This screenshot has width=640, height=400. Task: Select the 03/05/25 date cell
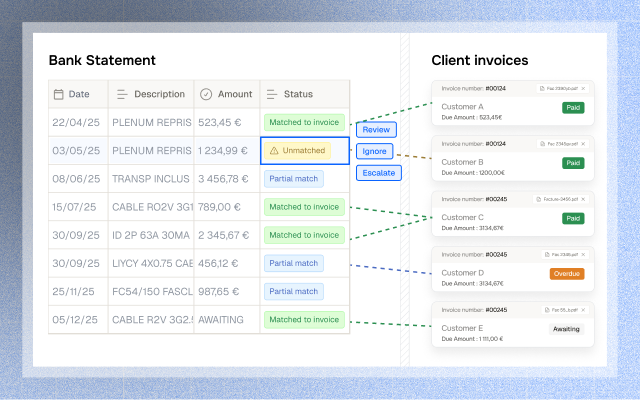[78, 151]
